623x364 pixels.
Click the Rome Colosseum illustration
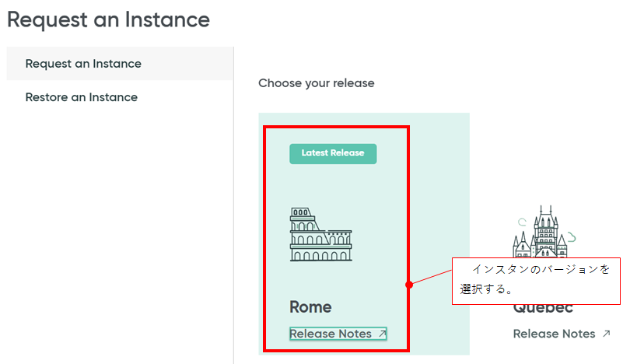pos(320,234)
